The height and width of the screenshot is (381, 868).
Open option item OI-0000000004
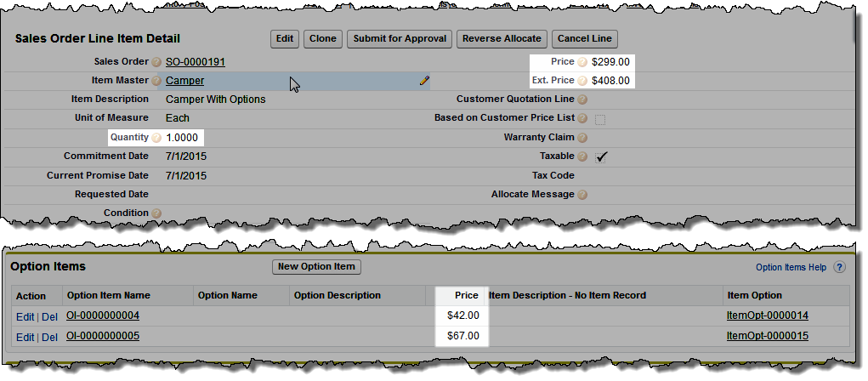click(103, 316)
